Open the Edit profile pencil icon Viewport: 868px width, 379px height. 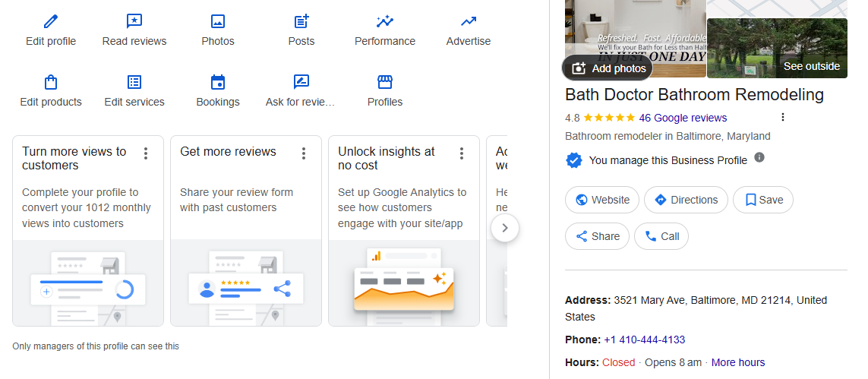pyautogui.click(x=51, y=21)
